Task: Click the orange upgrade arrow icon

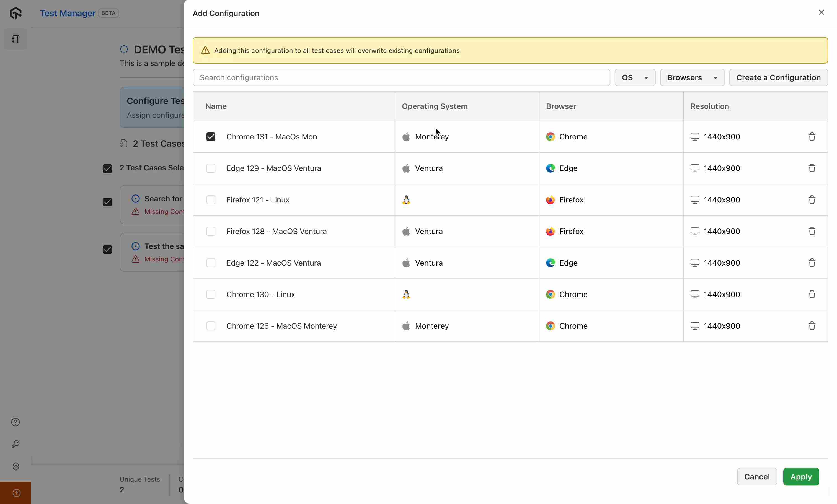Action: point(16,493)
